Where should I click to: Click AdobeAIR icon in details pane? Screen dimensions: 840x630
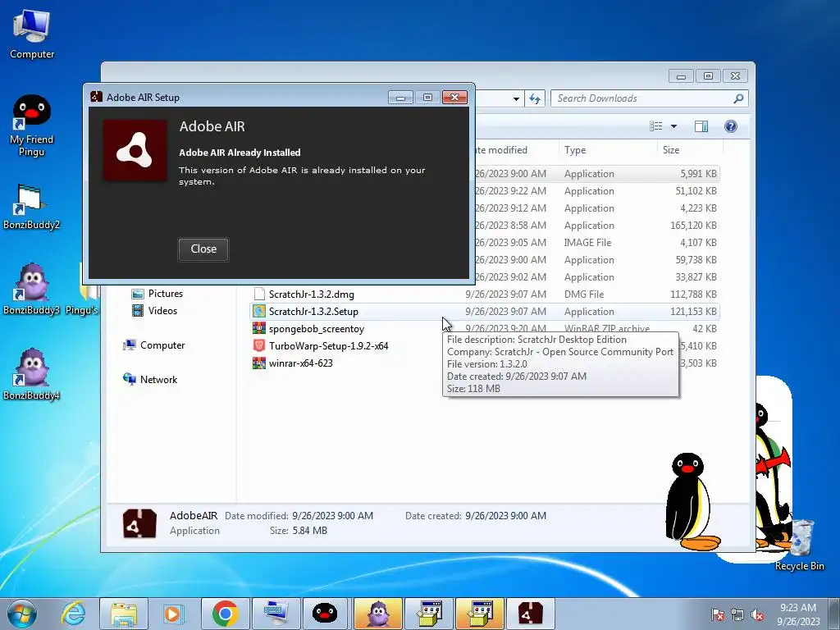(139, 523)
